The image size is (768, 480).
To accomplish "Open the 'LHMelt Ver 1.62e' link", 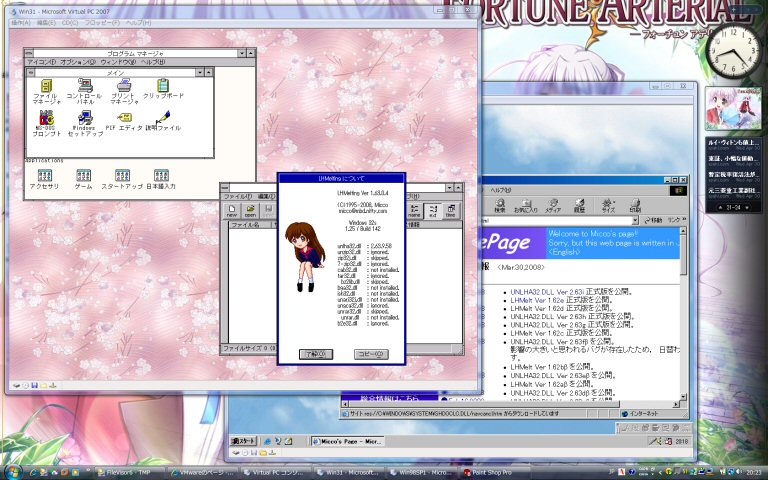I will [x=537, y=300].
